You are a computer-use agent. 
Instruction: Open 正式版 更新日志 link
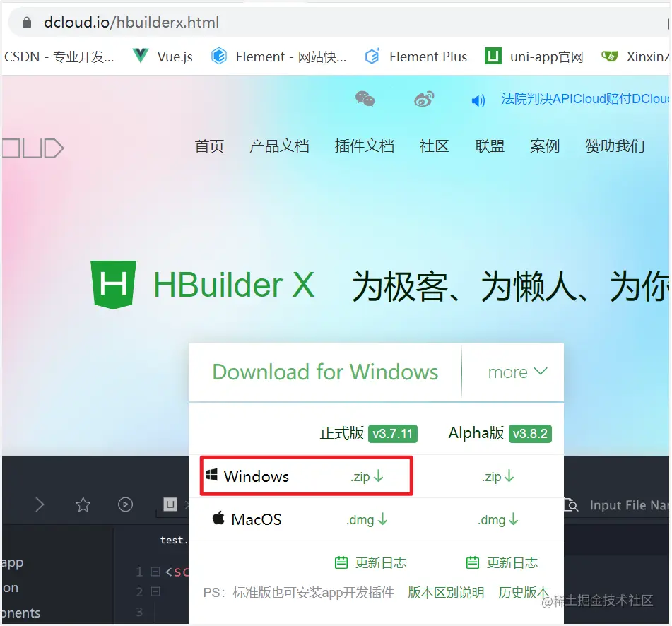tap(370, 562)
